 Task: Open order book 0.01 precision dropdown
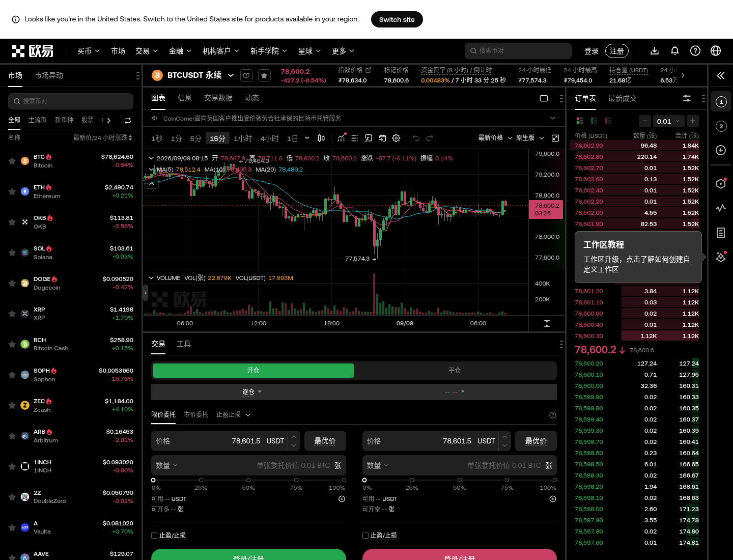(668, 121)
